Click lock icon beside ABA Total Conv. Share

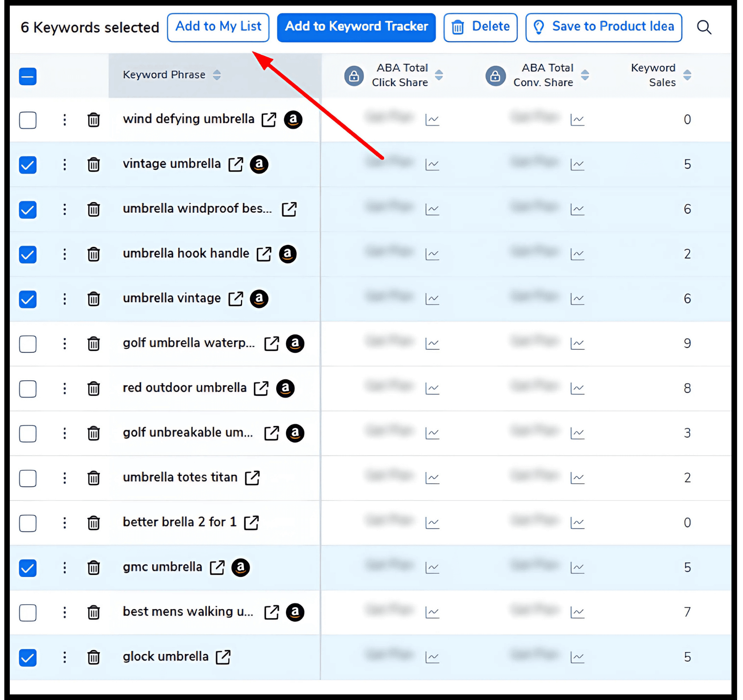495,76
